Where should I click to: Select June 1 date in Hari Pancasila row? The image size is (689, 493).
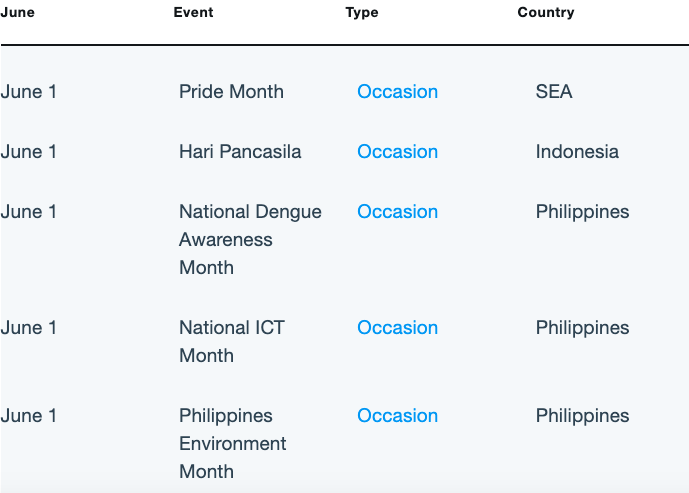[29, 152]
